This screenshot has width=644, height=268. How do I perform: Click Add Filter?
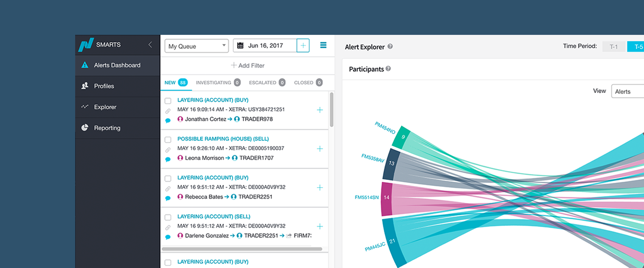click(x=247, y=65)
